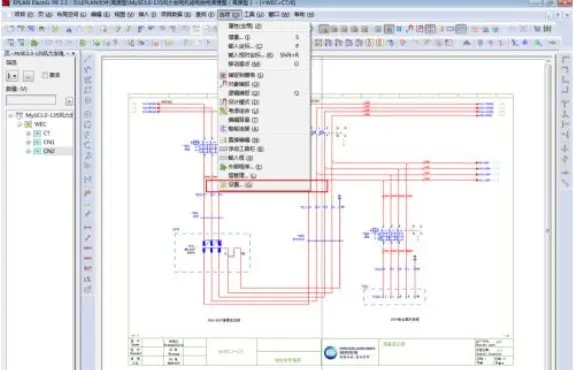Viewport: 573px width, 370px height.
Task: Click the '...' button beside filter dropdown
Action: (28, 76)
